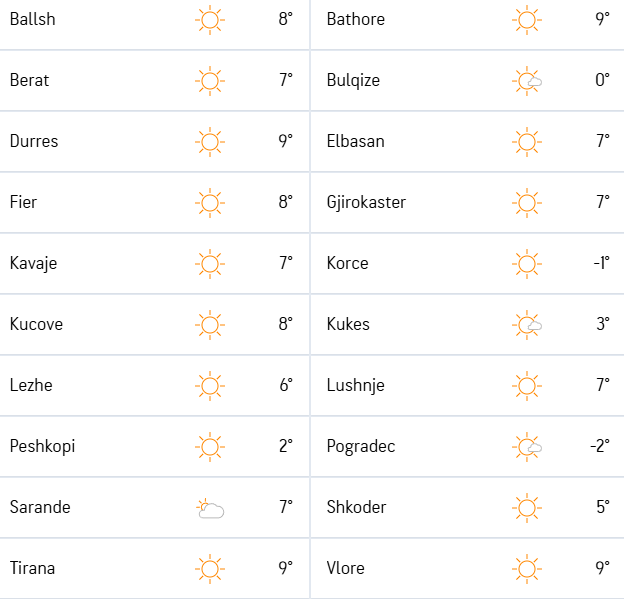The height and width of the screenshot is (599, 624).
Task: Click the partly cloudy icon for Bulqize
Action: 527,81
